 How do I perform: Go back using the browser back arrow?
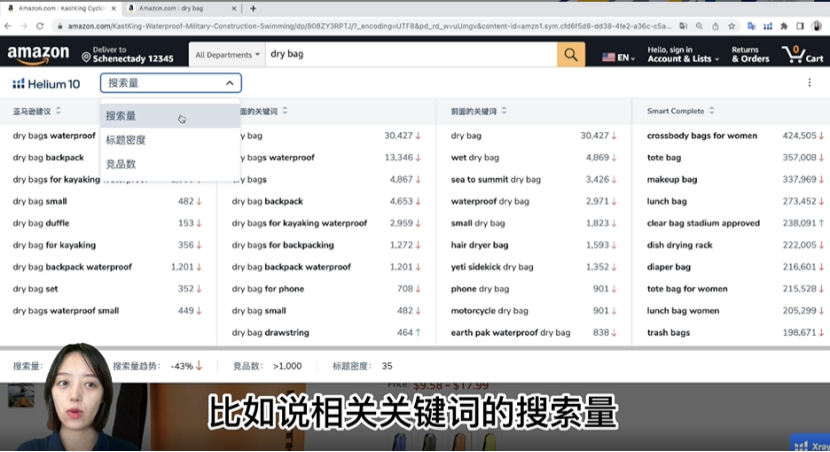(x=9, y=25)
